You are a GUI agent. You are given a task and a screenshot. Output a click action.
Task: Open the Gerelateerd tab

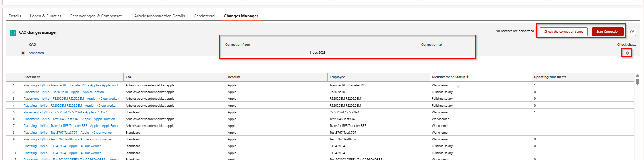[204, 16]
